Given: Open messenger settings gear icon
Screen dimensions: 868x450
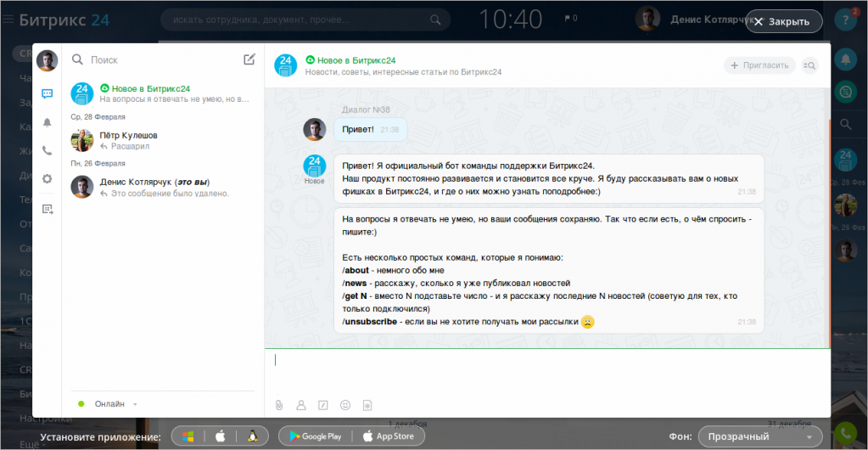Looking at the screenshot, I should pos(47,178).
